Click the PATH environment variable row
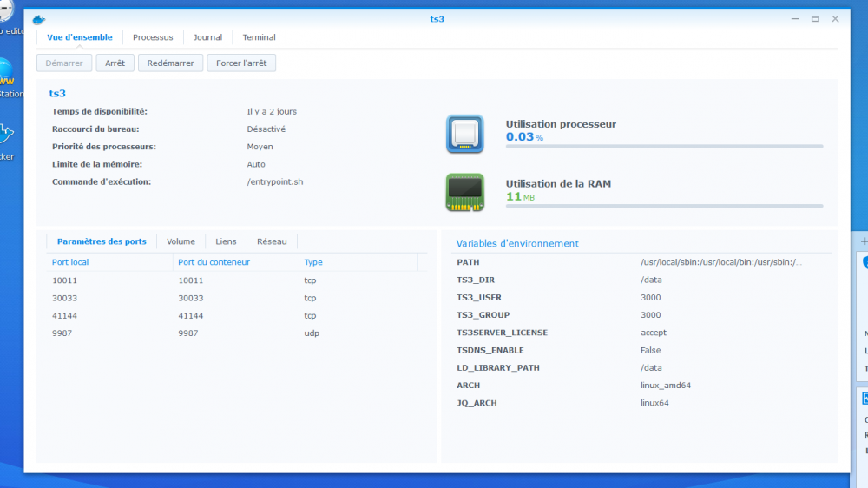 tap(642, 262)
